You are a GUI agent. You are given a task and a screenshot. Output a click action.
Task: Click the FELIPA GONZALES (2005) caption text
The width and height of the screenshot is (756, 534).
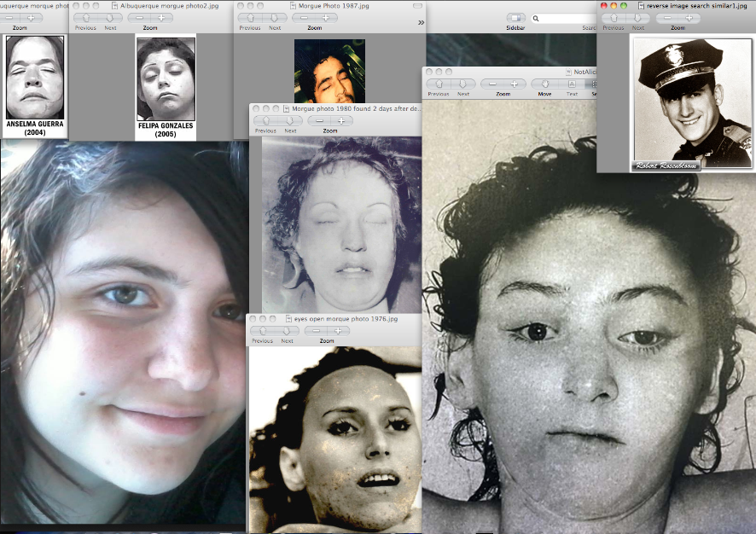[166, 130]
